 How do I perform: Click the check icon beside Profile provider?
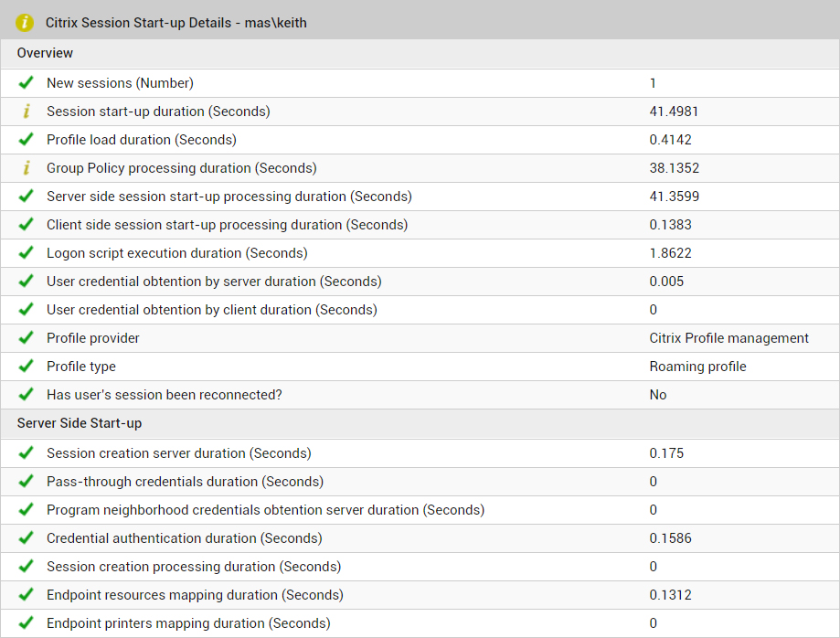[x=26, y=338]
